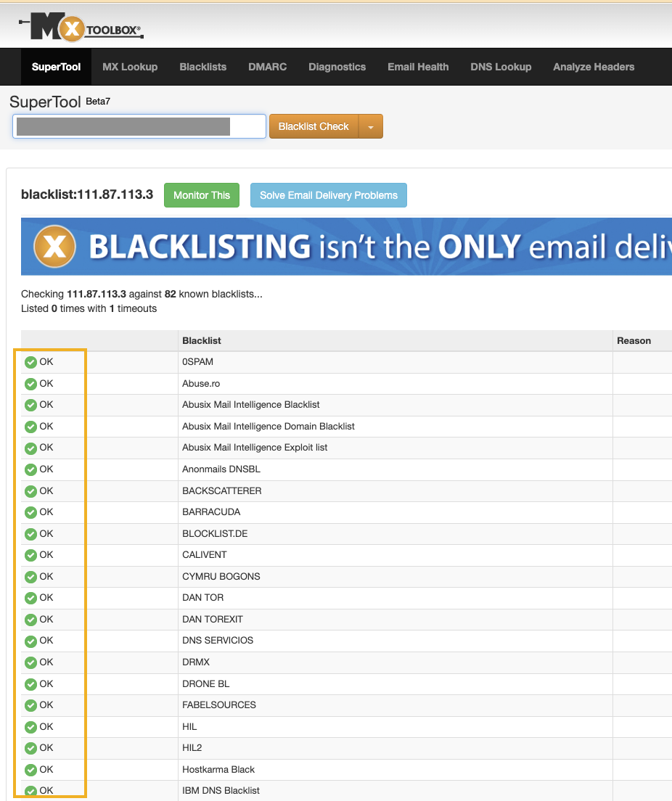
Task: Click OK check icon for BACKSCATTERER
Action: coord(30,491)
